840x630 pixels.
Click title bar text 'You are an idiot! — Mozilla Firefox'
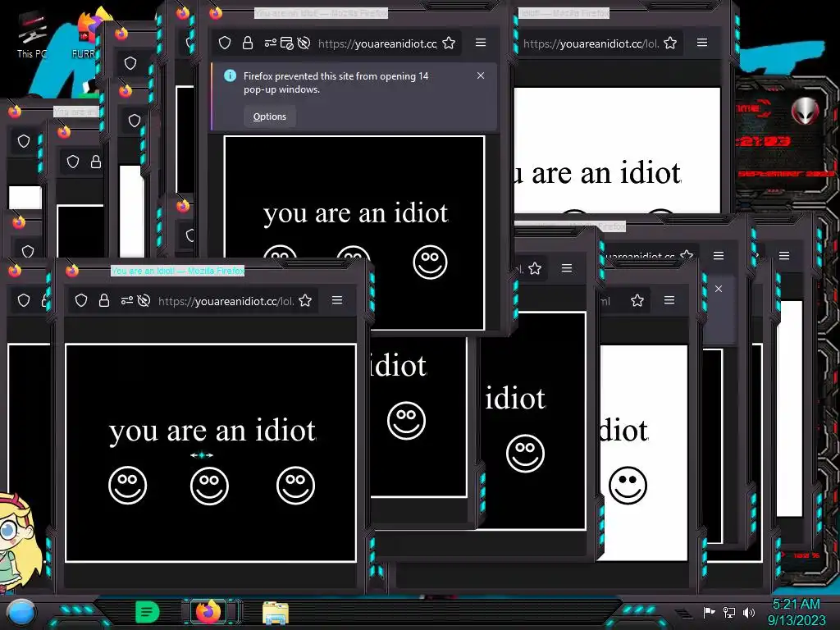177,271
